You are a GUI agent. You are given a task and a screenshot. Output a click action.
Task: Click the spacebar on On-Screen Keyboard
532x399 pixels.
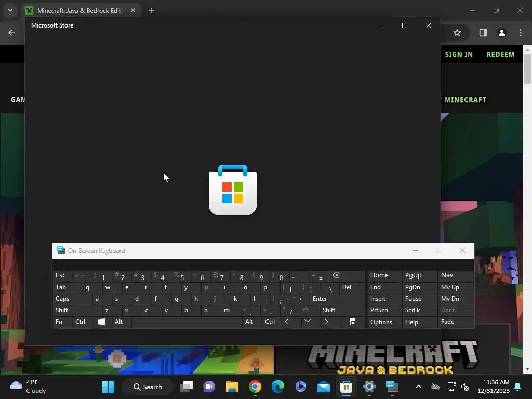[x=187, y=322]
